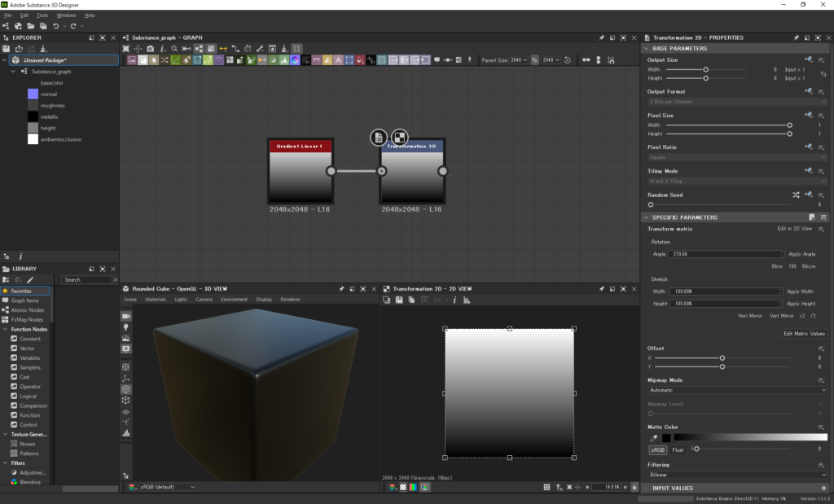The image size is (834, 504).
Task: Open the Help menu
Action: coord(90,15)
